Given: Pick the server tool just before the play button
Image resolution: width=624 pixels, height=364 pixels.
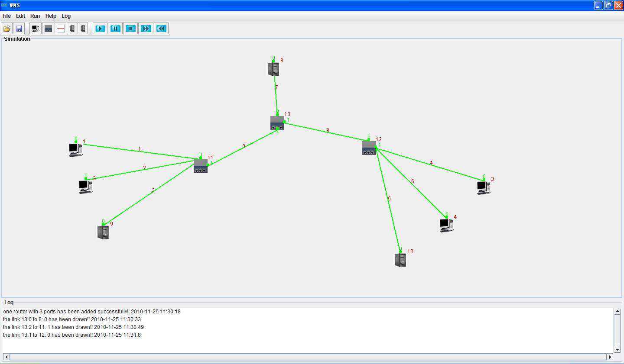Looking at the screenshot, I should [83, 29].
